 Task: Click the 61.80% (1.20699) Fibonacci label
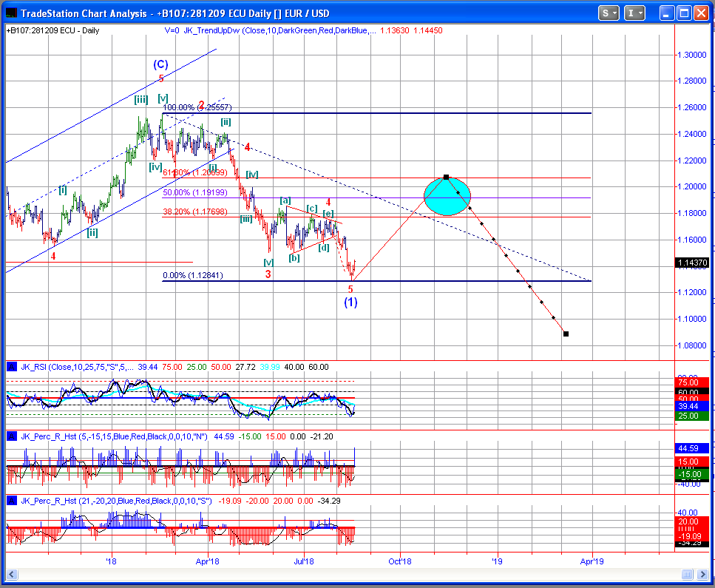194,173
